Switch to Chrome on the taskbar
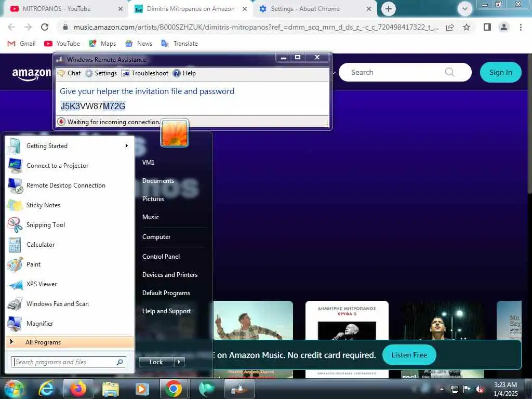 click(x=174, y=389)
